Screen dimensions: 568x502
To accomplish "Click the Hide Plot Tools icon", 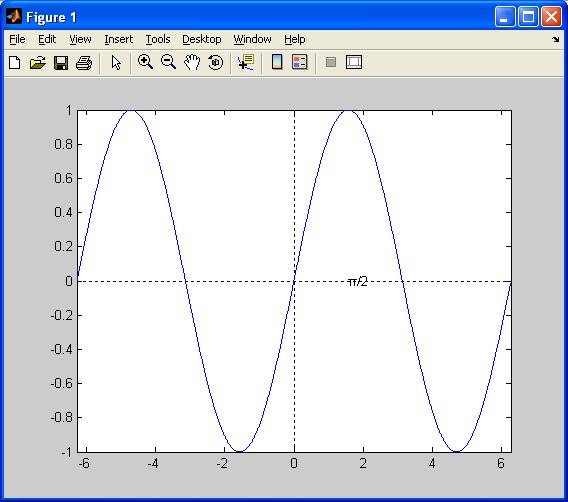I will point(331,62).
